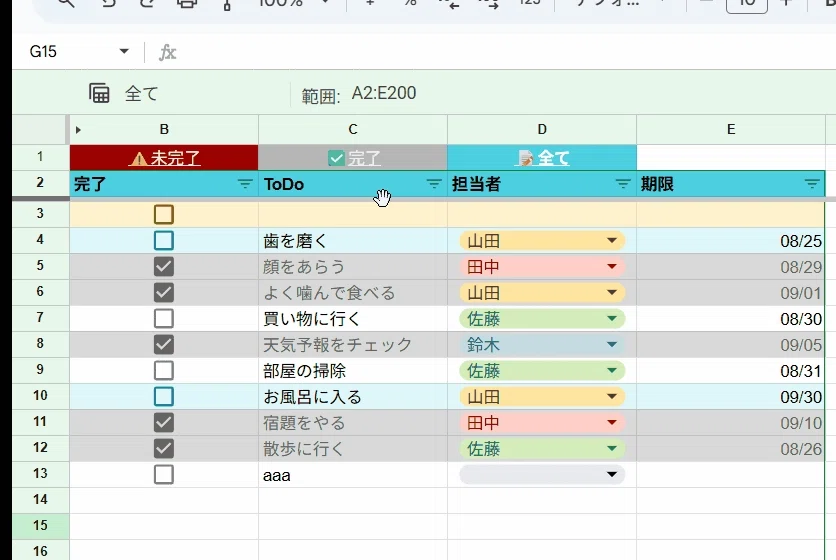Open 山田 assignee dropdown for 歯を磨く
Screen dimensions: 836x560
point(612,241)
